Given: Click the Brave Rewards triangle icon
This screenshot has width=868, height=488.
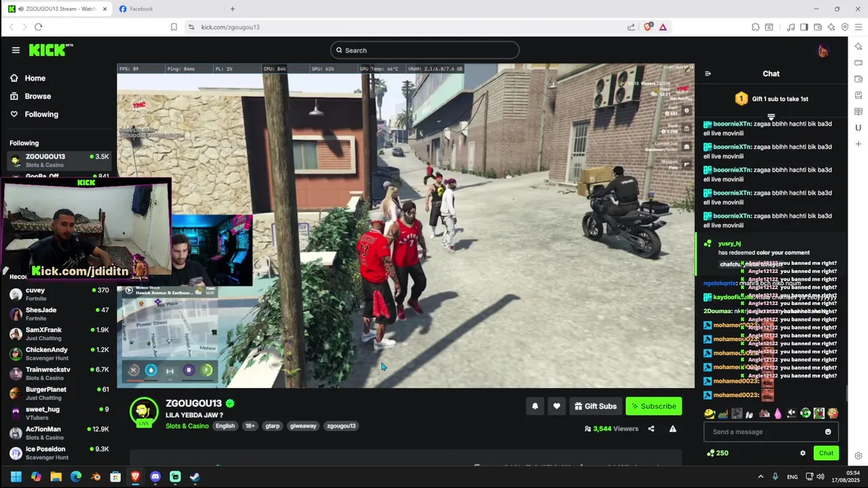Looking at the screenshot, I should (x=663, y=27).
